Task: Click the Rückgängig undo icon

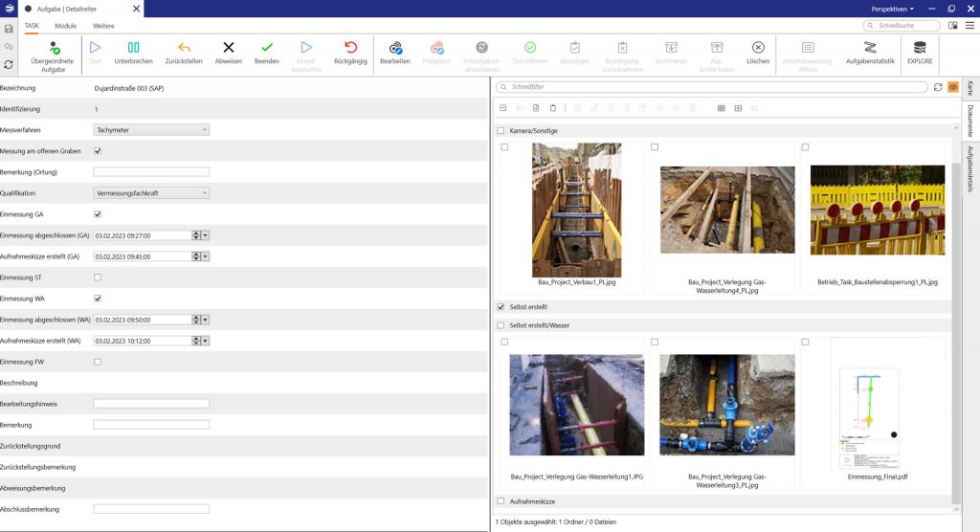Action: click(350, 48)
